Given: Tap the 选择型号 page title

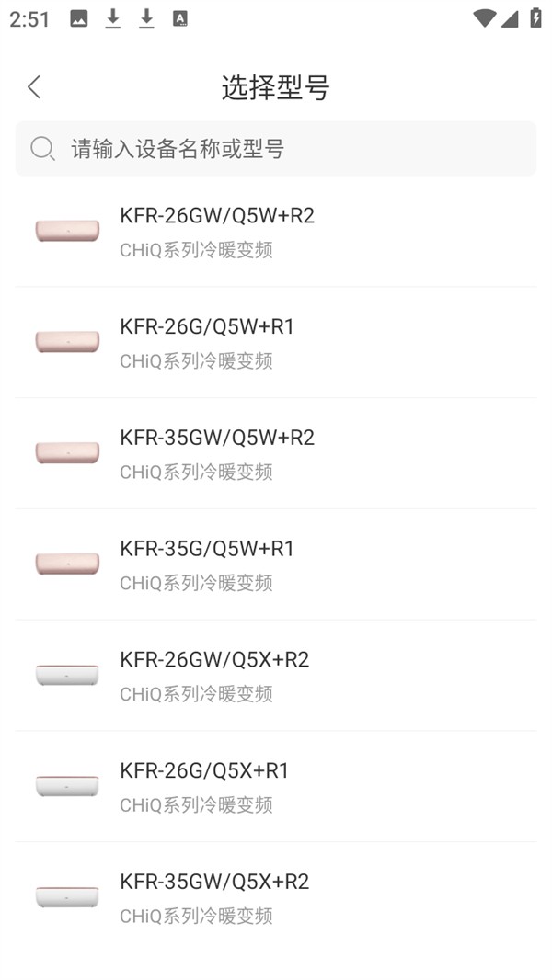Looking at the screenshot, I should pyautogui.click(x=276, y=86).
